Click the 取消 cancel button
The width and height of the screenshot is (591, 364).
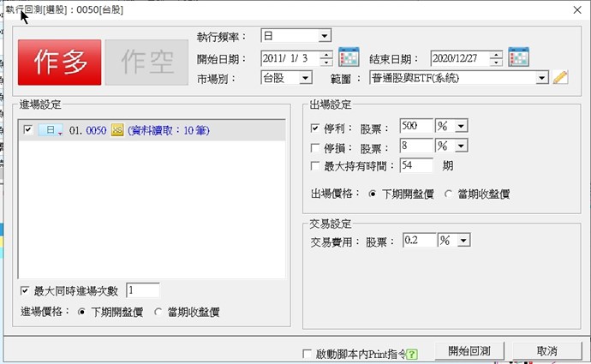pos(547,351)
